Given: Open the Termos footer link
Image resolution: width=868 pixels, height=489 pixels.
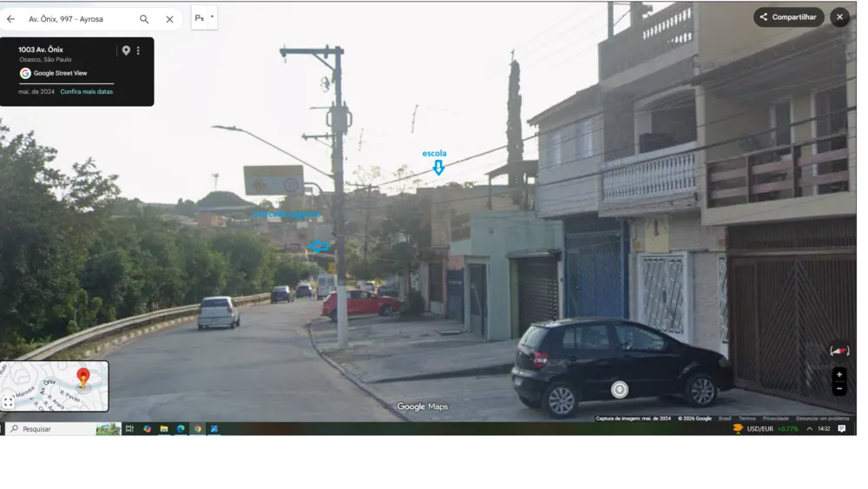Looking at the screenshot, I should [x=746, y=419].
